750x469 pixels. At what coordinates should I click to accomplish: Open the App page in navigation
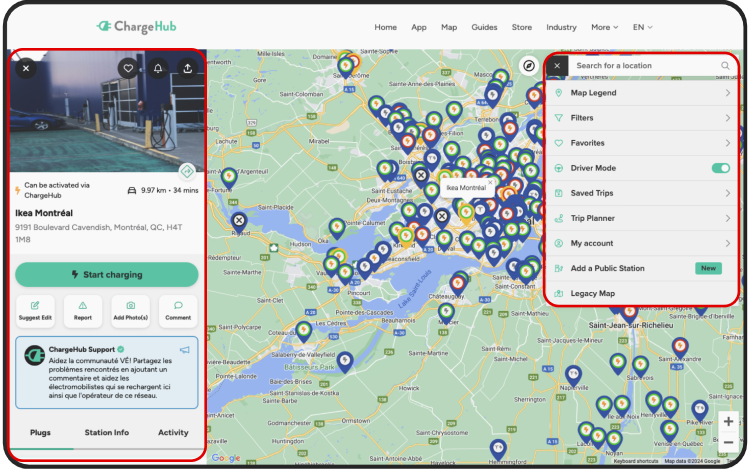tap(419, 27)
